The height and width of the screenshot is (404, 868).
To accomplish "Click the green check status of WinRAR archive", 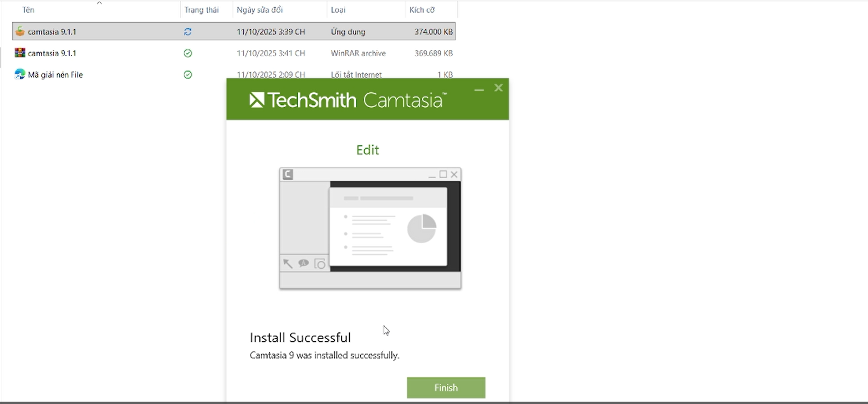I will tap(188, 53).
